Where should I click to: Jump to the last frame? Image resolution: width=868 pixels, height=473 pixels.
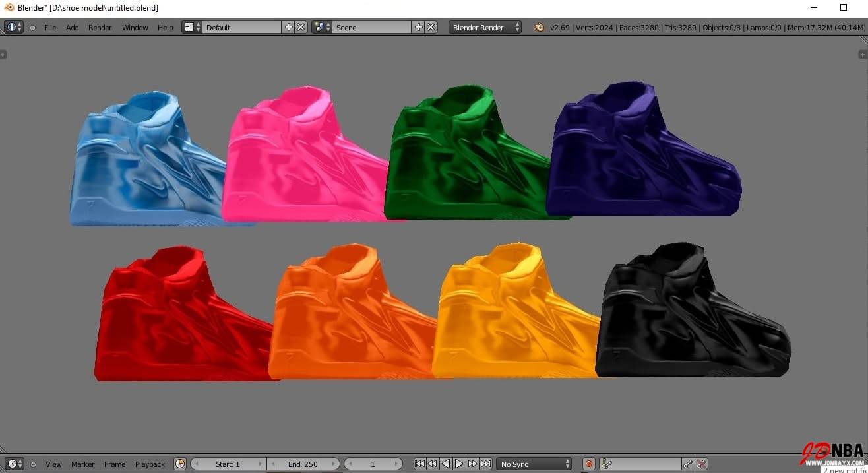pos(485,464)
